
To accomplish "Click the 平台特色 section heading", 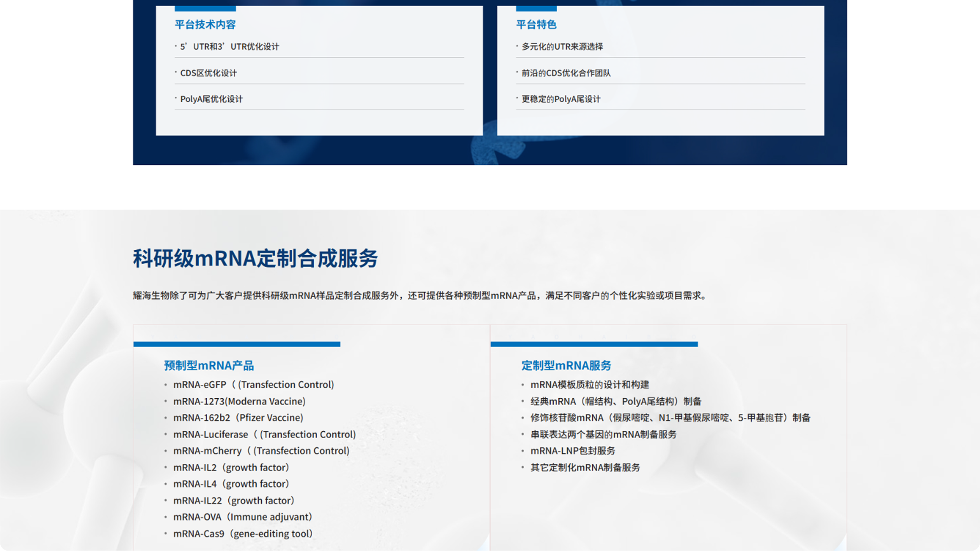I will click(537, 24).
